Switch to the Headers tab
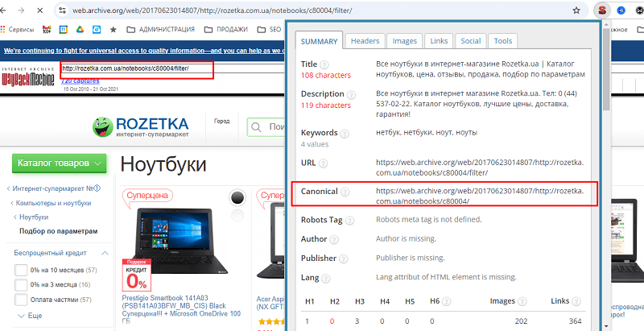 pyautogui.click(x=365, y=41)
